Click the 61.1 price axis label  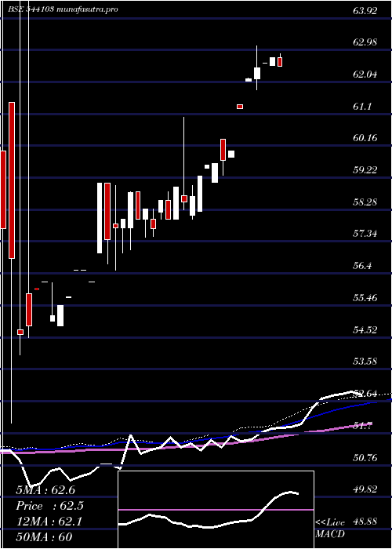click(x=362, y=106)
